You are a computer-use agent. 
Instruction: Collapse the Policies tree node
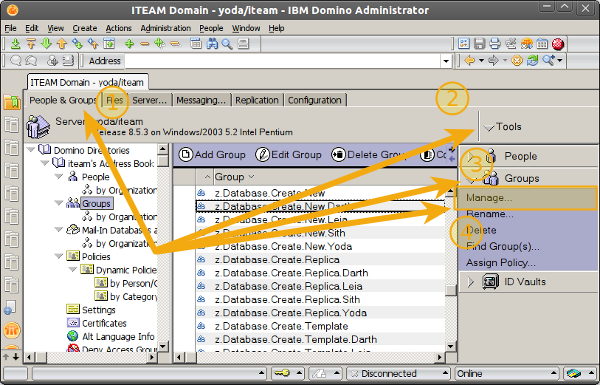[x=59, y=256]
